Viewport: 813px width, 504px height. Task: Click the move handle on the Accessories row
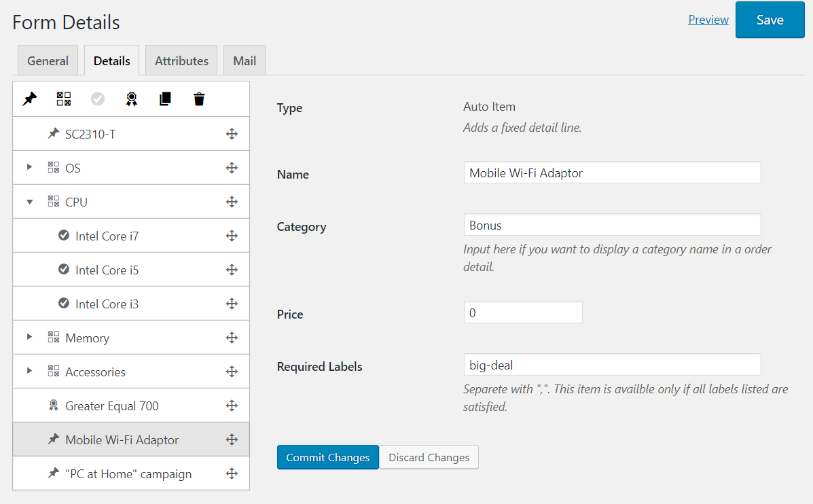point(232,372)
